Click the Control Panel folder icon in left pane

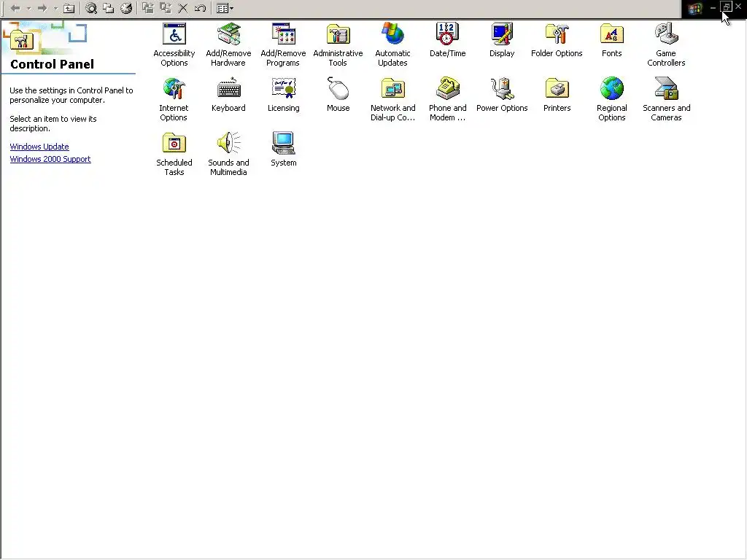(x=21, y=40)
